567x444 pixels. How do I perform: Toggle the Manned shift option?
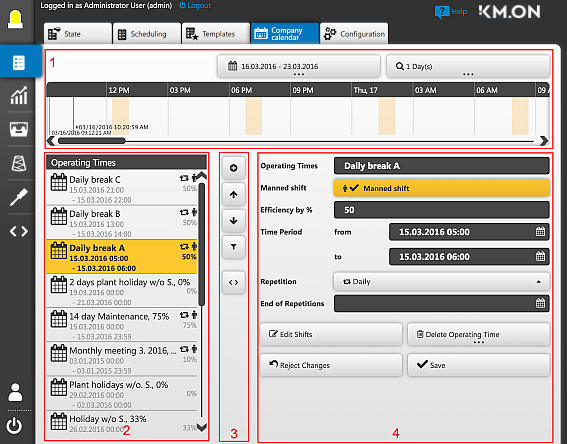point(442,188)
